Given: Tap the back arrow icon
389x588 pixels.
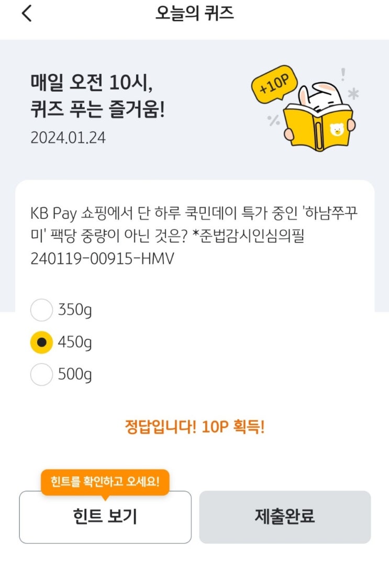Looking at the screenshot, I should coord(27,14).
